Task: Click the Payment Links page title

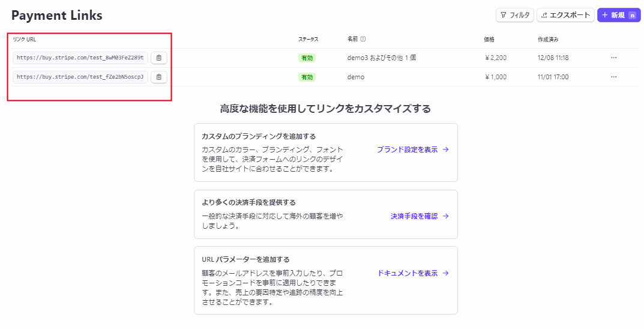Action: 56,16
